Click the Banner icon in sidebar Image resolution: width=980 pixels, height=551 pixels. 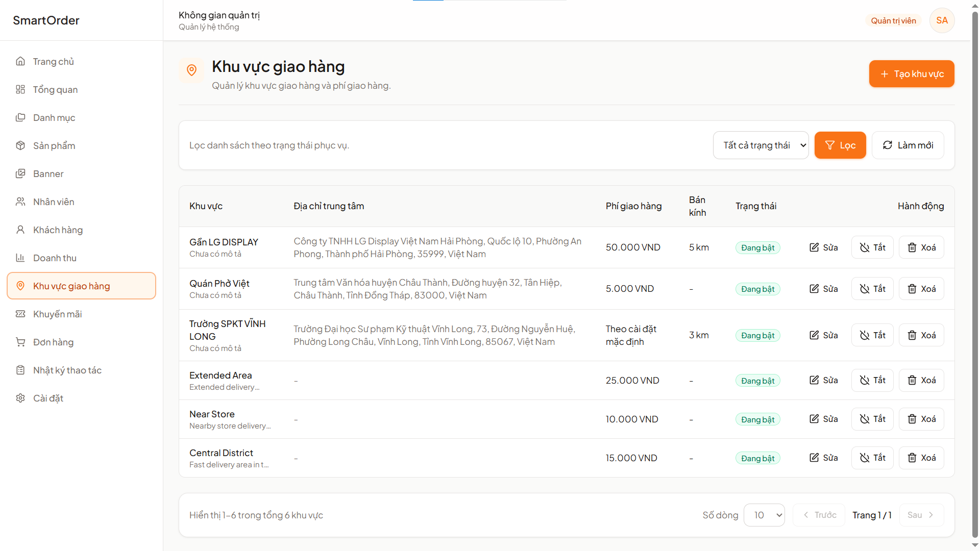click(20, 173)
